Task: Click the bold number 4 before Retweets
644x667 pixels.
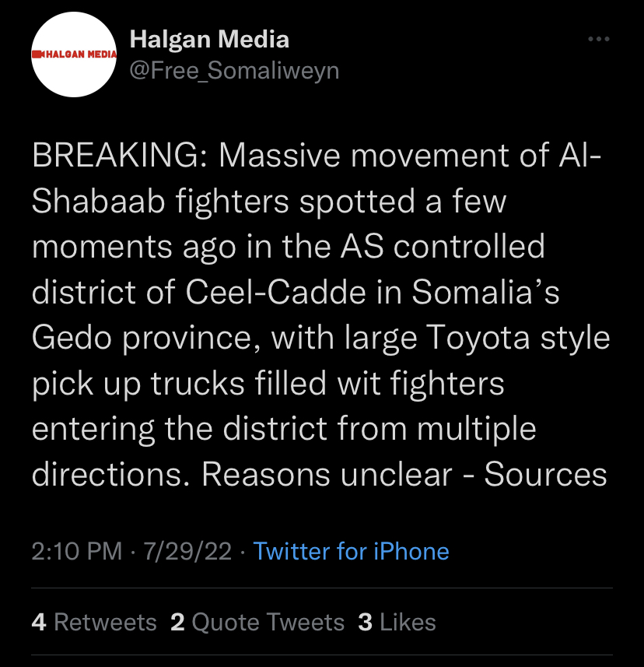Action: coord(39,623)
